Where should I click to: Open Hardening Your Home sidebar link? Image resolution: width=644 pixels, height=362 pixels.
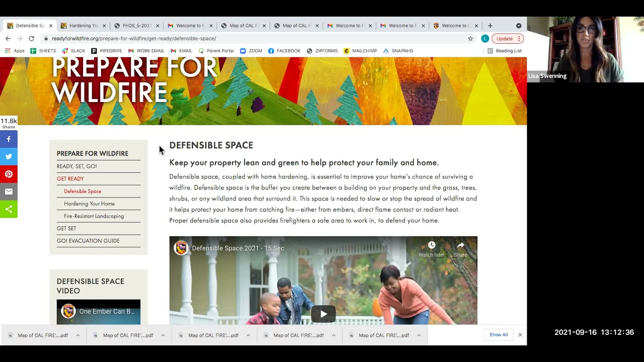pyautogui.click(x=89, y=204)
